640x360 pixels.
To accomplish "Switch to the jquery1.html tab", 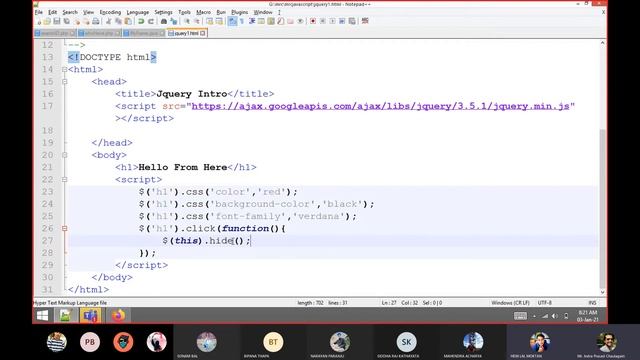I will pyautogui.click(x=186, y=33).
